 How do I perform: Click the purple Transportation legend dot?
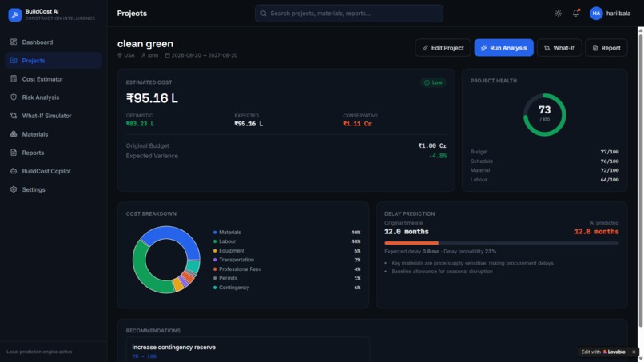215,260
